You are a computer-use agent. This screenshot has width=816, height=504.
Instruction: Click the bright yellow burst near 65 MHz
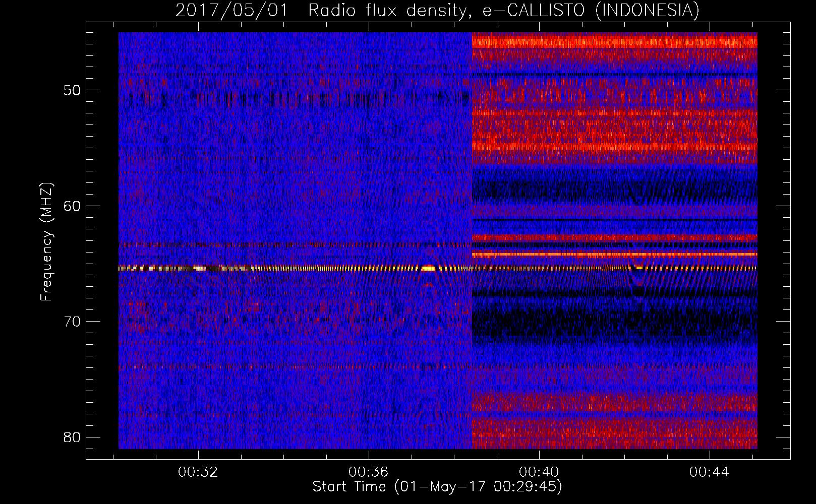[428, 269]
